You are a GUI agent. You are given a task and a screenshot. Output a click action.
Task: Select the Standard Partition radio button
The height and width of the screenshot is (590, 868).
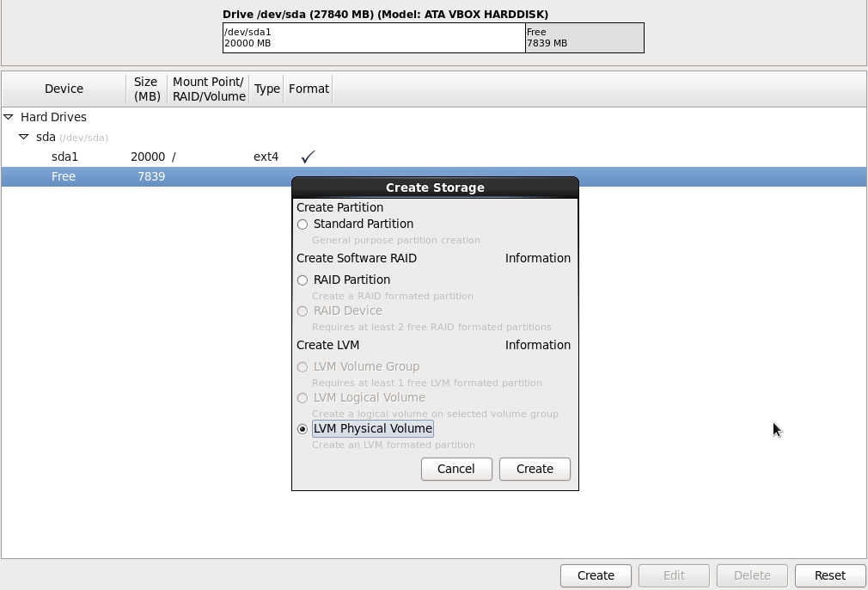pyautogui.click(x=303, y=224)
